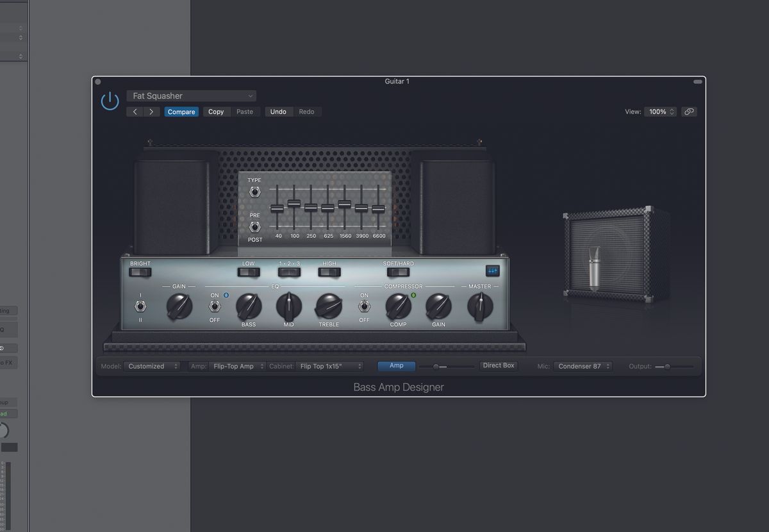Viewport: 769px width, 532px height.
Task: Flip the SOFT/HARD compressor switch
Action: [x=397, y=271]
